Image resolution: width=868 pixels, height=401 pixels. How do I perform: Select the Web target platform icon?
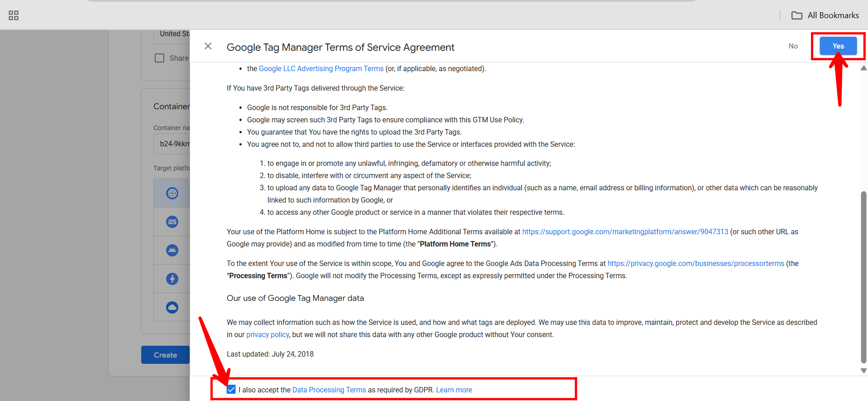(172, 193)
